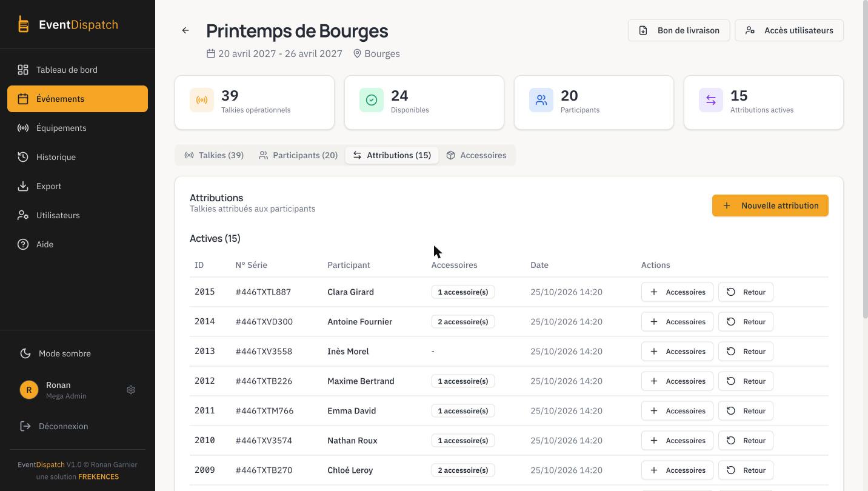Viewport: 868px width, 491px height.
Task: Open the Export section
Action: point(78,186)
